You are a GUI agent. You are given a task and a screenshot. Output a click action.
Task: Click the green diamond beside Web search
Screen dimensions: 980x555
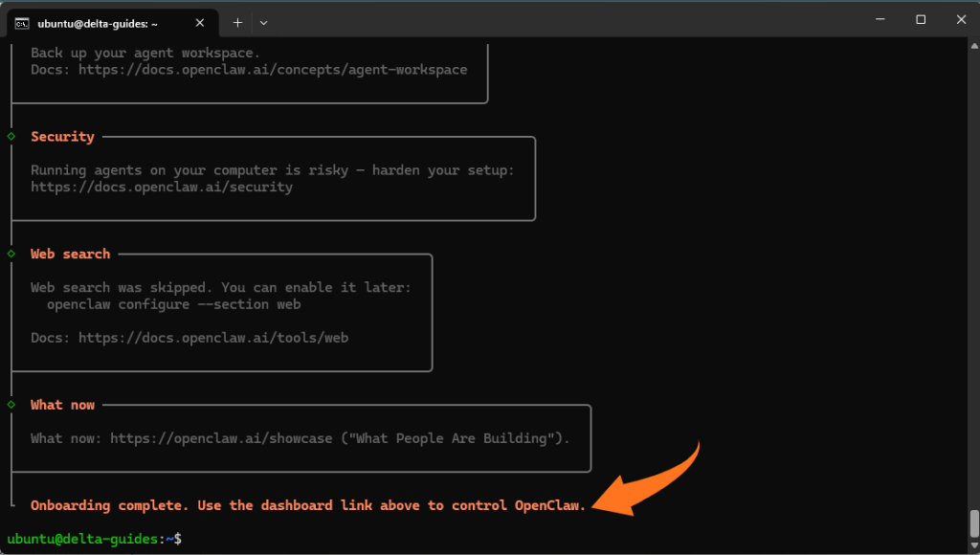(x=11, y=254)
